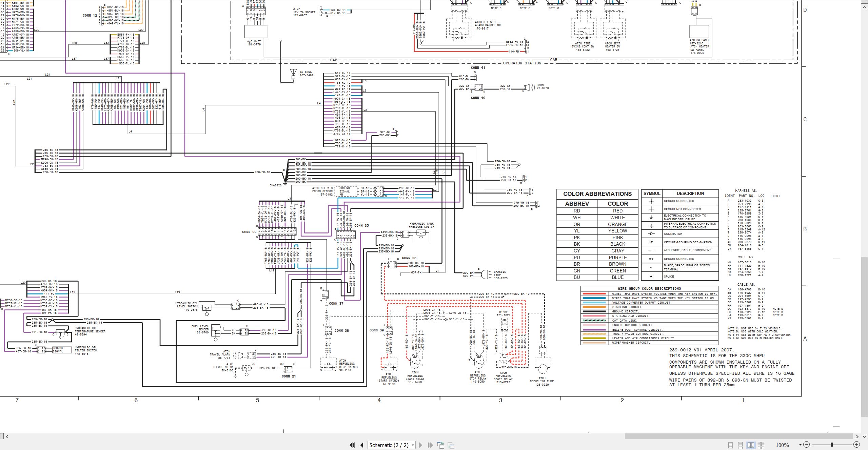Image resolution: width=868 pixels, height=450 pixels.
Task: Click the BROWN color cell
Action: tap(617, 264)
